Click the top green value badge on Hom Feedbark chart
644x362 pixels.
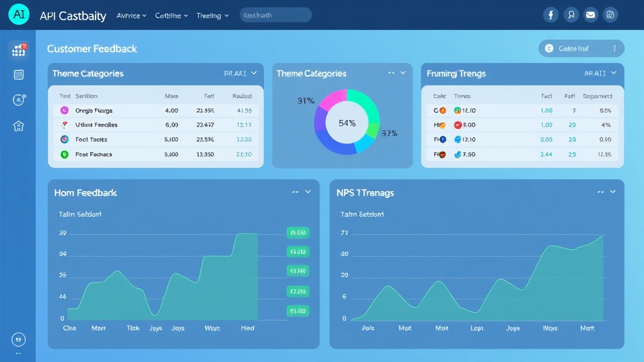pyautogui.click(x=297, y=233)
